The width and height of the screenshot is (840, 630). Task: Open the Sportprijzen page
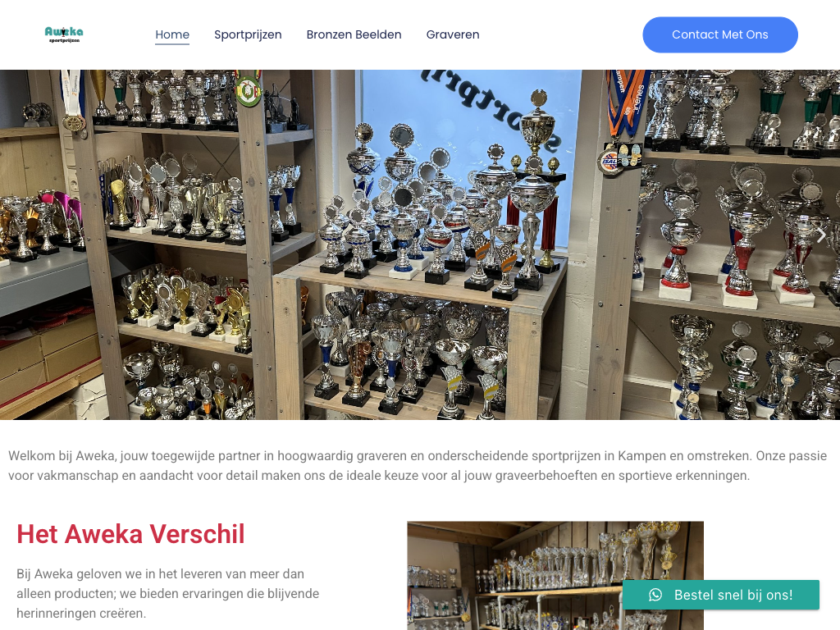click(x=248, y=34)
